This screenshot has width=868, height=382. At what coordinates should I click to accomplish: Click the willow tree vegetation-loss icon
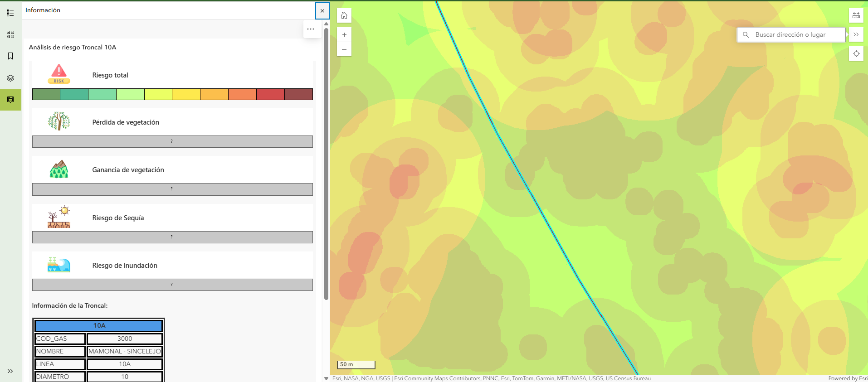coord(59,121)
